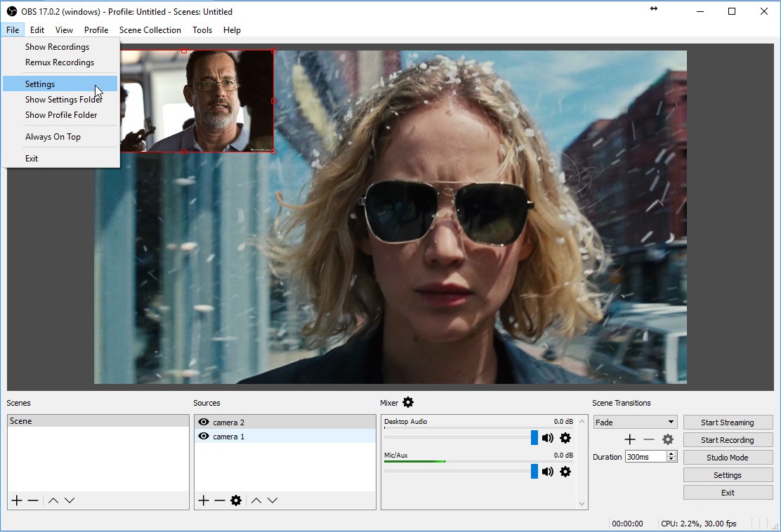Move source down with arrow icon
781x532 pixels.
coord(273,500)
